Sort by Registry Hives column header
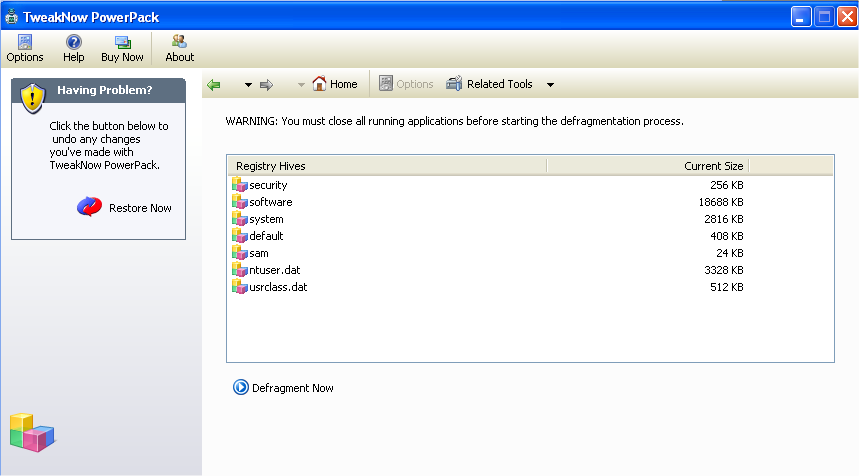 click(387, 166)
